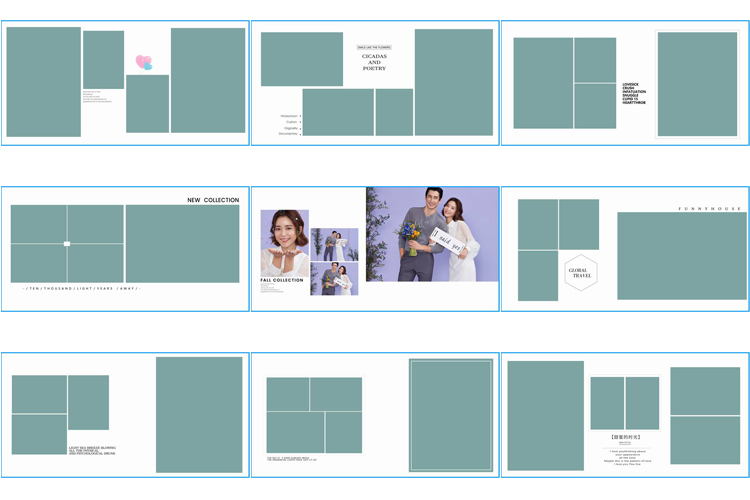Click the 'Lovesick Crush Infatuation' text block

point(634,93)
